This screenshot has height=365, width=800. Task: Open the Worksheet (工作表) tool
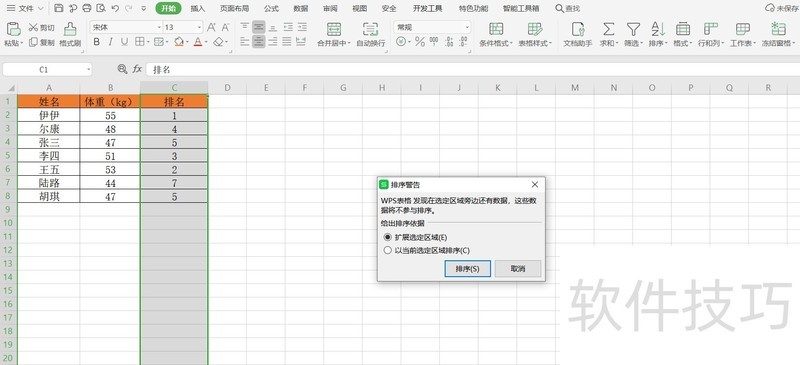[x=743, y=35]
